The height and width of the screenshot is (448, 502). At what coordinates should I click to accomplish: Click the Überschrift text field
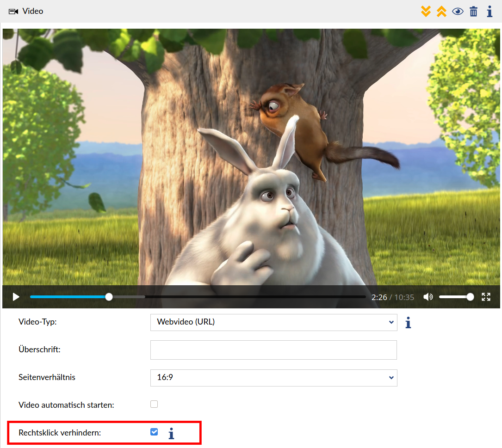pyautogui.click(x=273, y=350)
